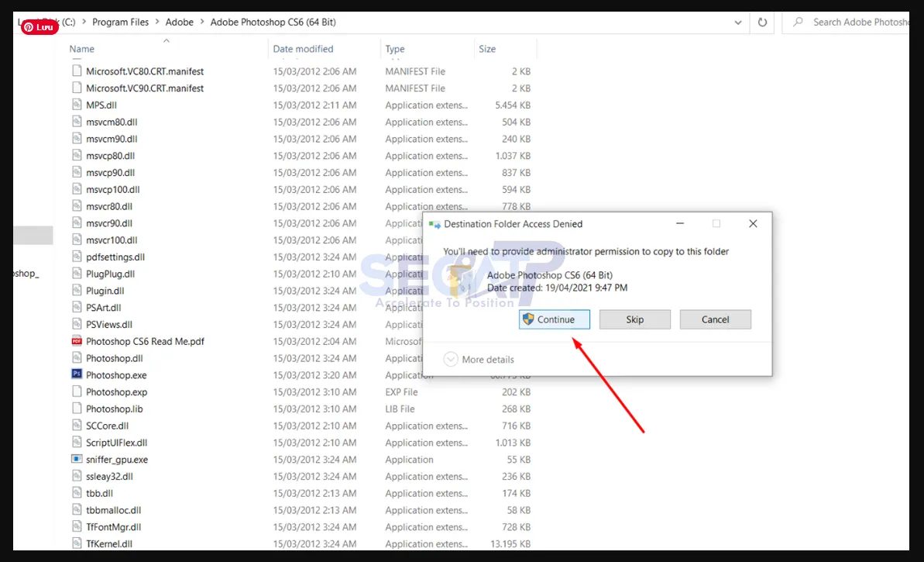Click the refresh icon beside the address bar
The image size is (924, 562).
pos(762,22)
